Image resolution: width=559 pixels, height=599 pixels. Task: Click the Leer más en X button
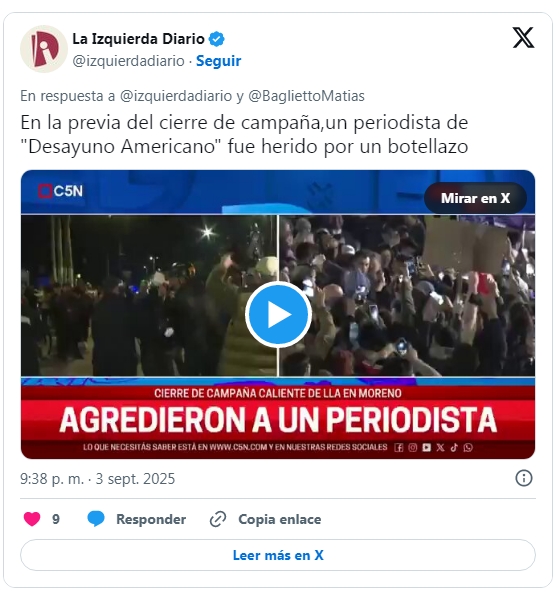point(278,555)
